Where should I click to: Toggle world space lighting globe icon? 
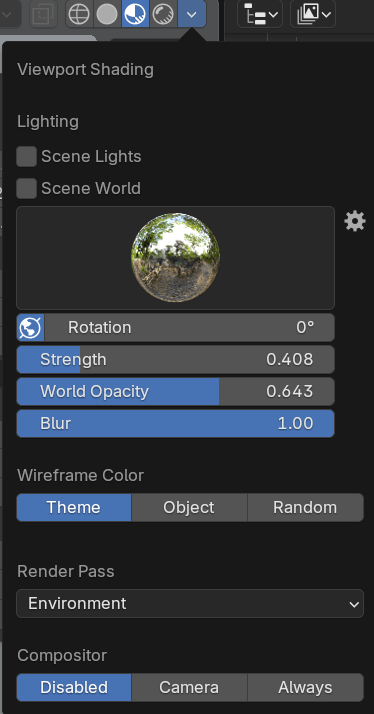pos(31,327)
